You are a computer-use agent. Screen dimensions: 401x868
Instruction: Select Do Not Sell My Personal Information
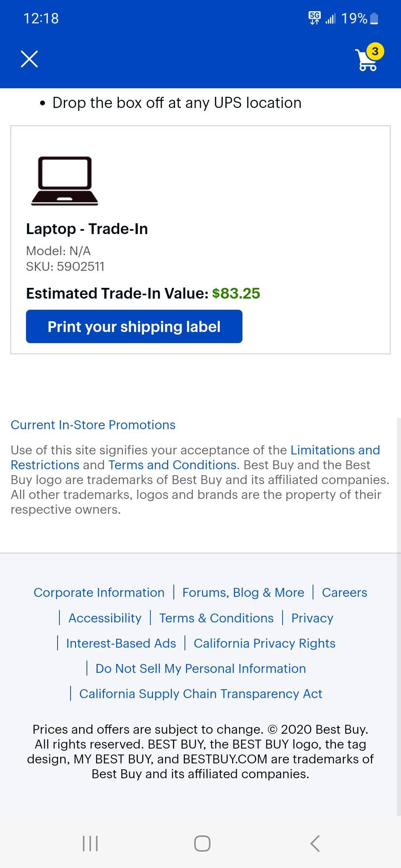point(200,668)
